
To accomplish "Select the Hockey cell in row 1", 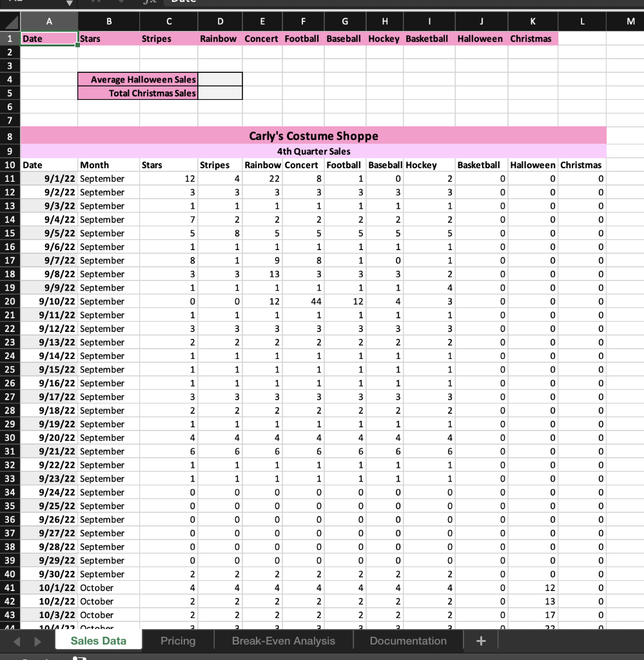I will click(385, 39).
